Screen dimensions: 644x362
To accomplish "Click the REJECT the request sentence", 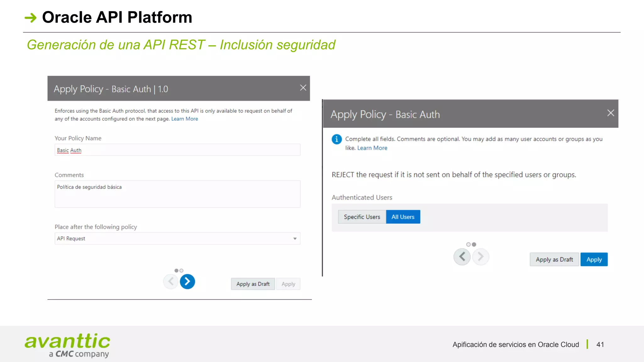I will coord(454,175).
